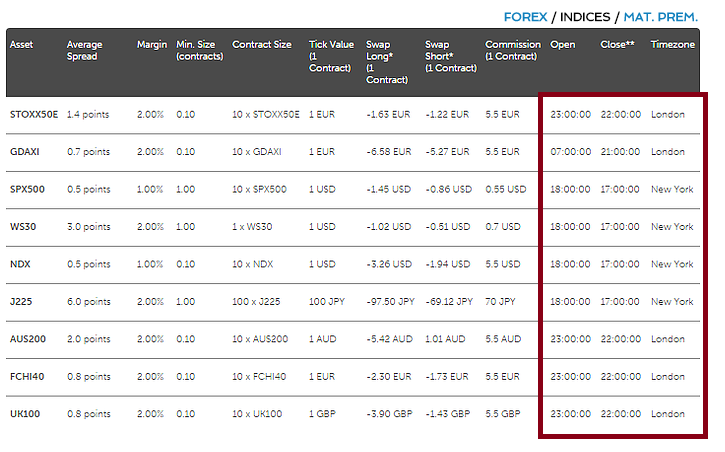The width and height of the screenshot is (725, 452).
Task: Click the UK100 asset name
Action: pos(24,413)
